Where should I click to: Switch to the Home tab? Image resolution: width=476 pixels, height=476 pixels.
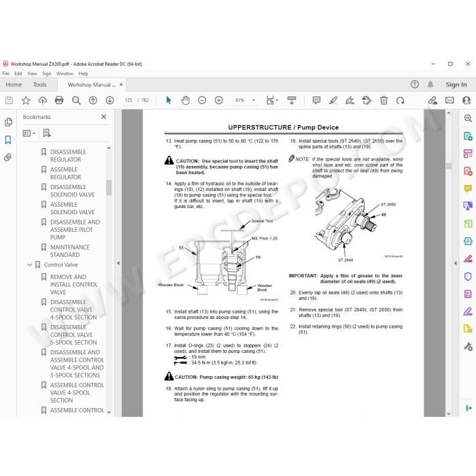click(x=14, y=85)
